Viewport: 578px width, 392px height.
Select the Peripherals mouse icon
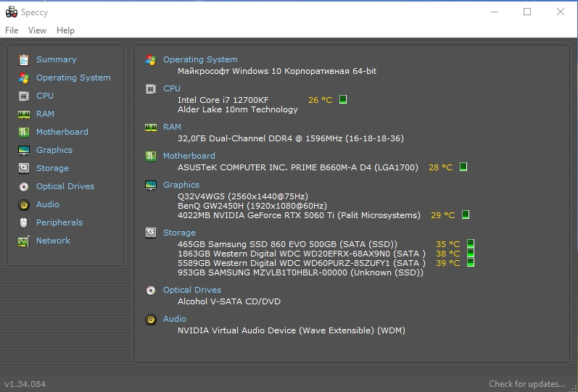pos(24,223)
